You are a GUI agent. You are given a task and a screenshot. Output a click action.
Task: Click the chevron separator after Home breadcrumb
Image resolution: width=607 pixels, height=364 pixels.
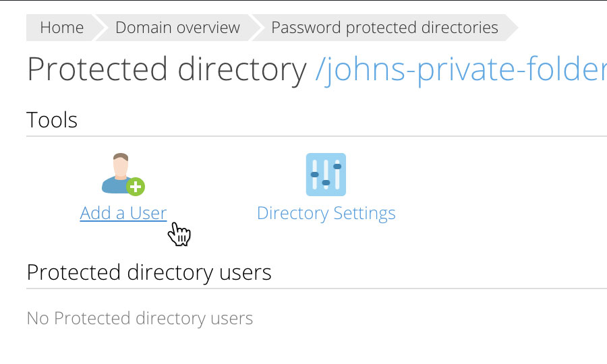(x=99, y=28)
